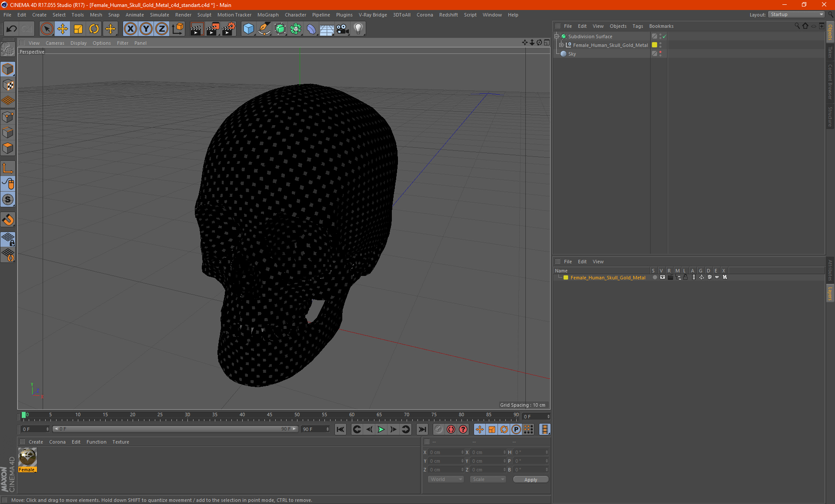Screen dimensions: 835x504
Task: Click yellow swatch in Layers manager
Action: 566,278
